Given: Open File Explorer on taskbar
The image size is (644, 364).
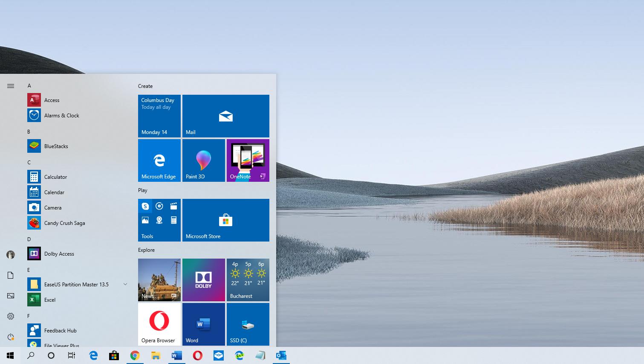Looking at the screenshot, I should point(156,355).
